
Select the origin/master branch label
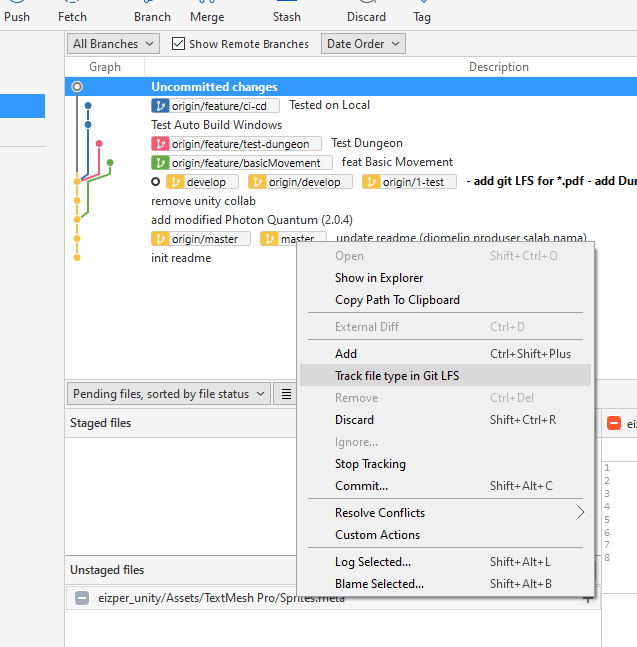(201, 239)
